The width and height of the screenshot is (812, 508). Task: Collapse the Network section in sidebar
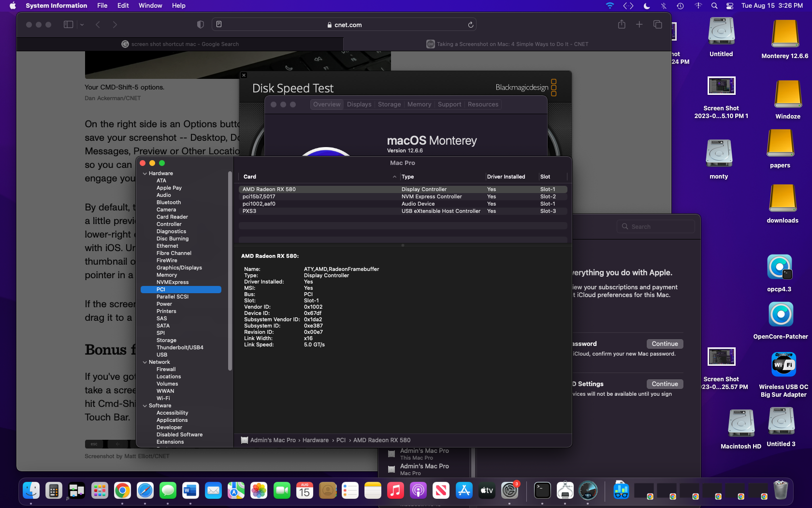[x=145, y=362]
